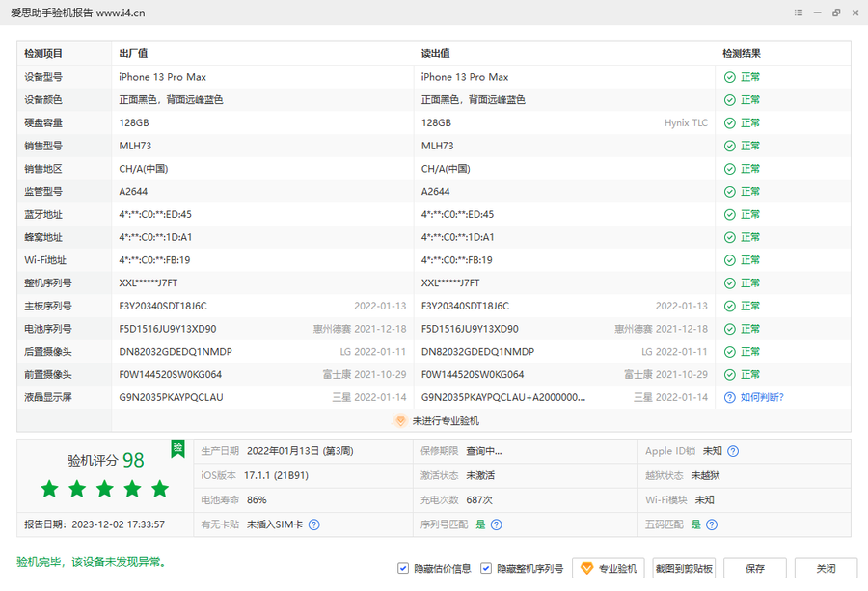Click the green 验 badge on score card
Viewport: 868px width, 591px height.
[x=177, y=448]
